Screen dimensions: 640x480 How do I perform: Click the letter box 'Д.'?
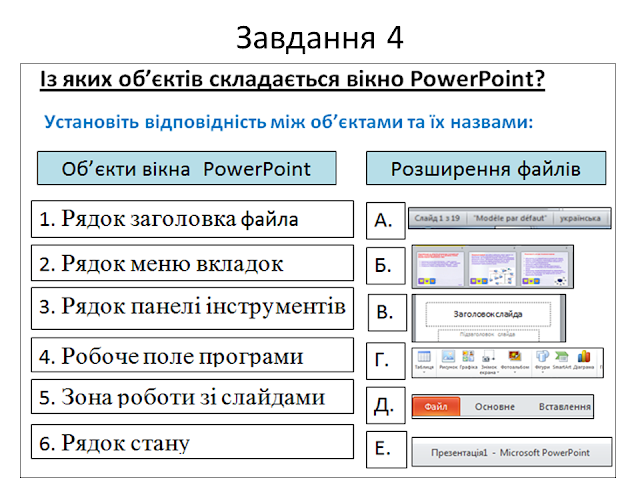pos(386,405)
